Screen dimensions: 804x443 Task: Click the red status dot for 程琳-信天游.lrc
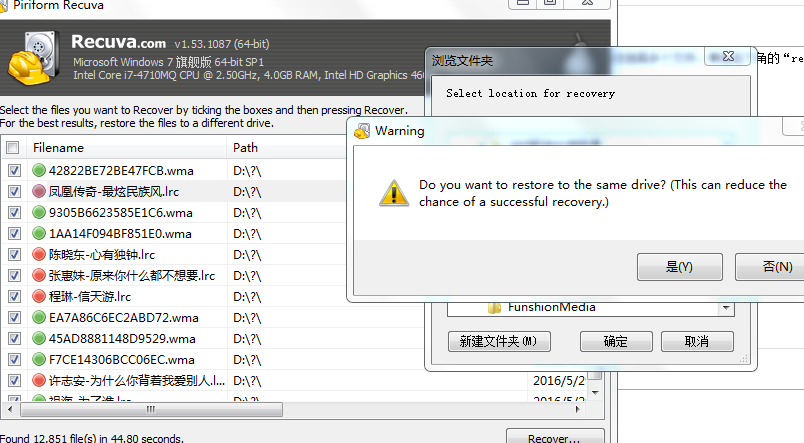(39, 296)
